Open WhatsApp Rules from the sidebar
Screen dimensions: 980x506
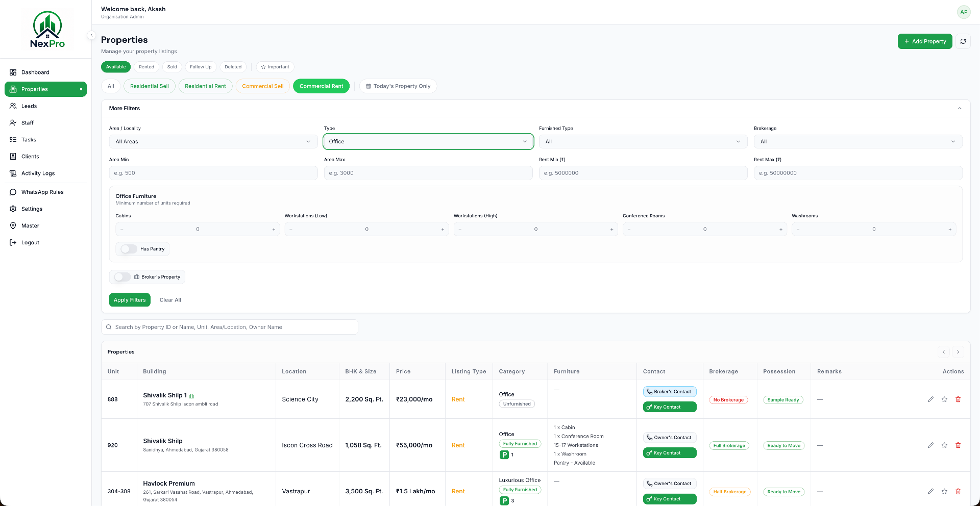coord(45,192)
